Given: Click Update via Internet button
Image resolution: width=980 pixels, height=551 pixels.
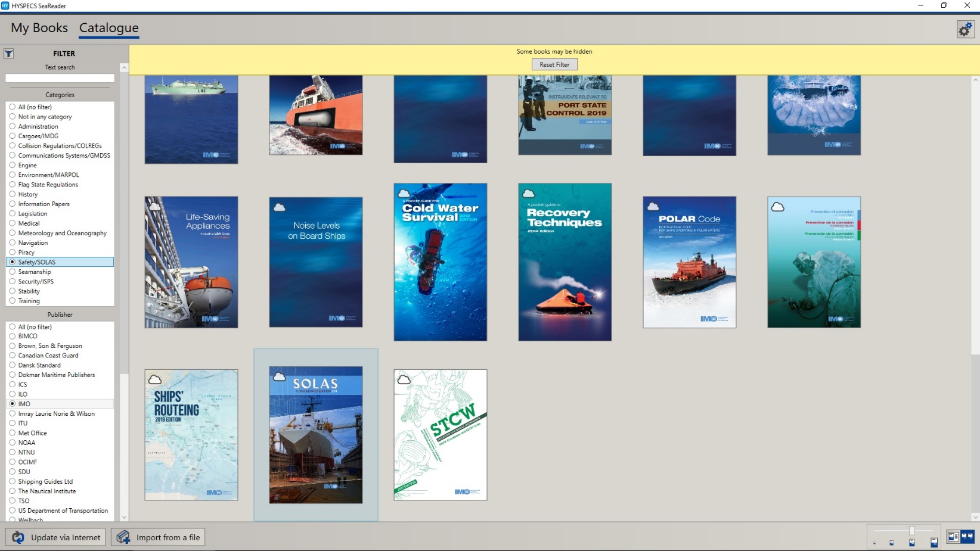Looking at the screenshot, I should (x=55, y=537).
